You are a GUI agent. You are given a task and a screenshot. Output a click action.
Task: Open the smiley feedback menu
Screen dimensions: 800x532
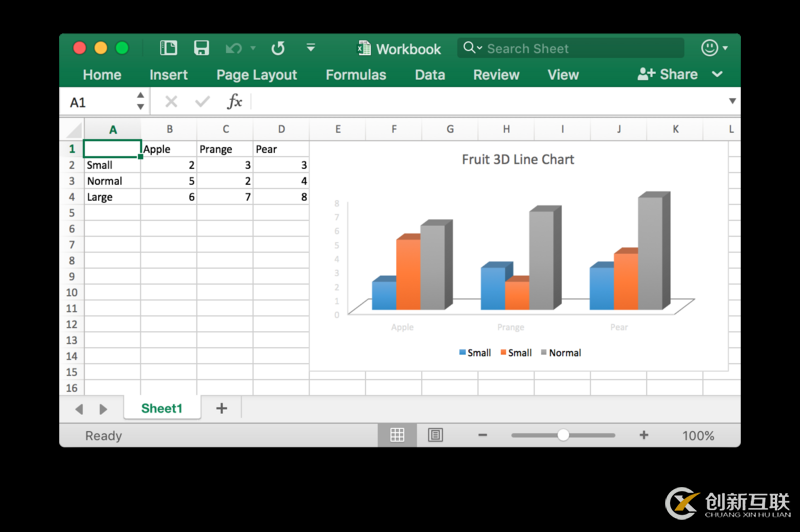click(x=714, y=48)
